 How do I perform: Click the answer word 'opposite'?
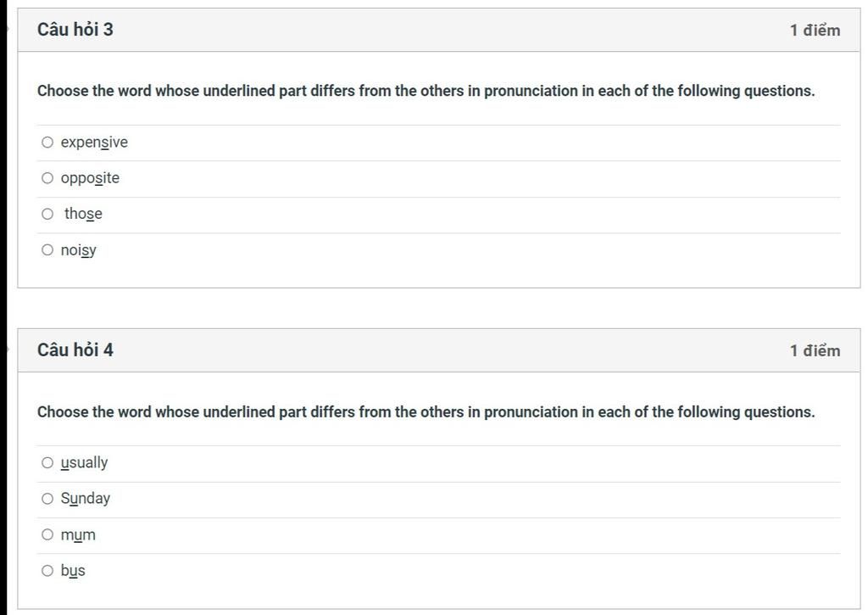click(90, 178)
